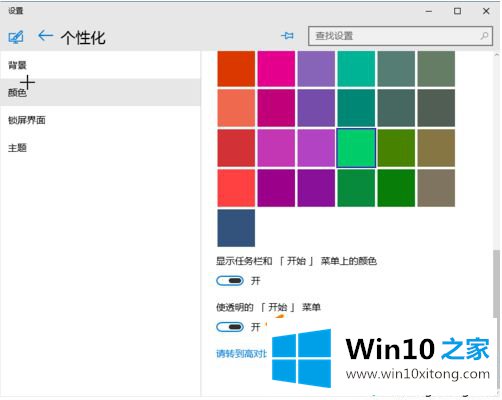Screen dimensions: 502x400
Task: Pick the orchid purple swatch beside the green one
Action: pos(316,148)
